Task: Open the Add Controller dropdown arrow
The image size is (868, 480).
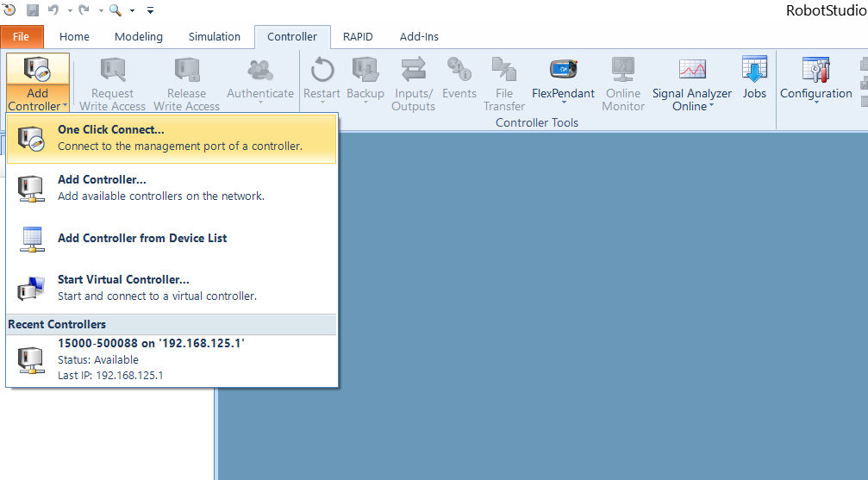Action: tap(66, 105)
